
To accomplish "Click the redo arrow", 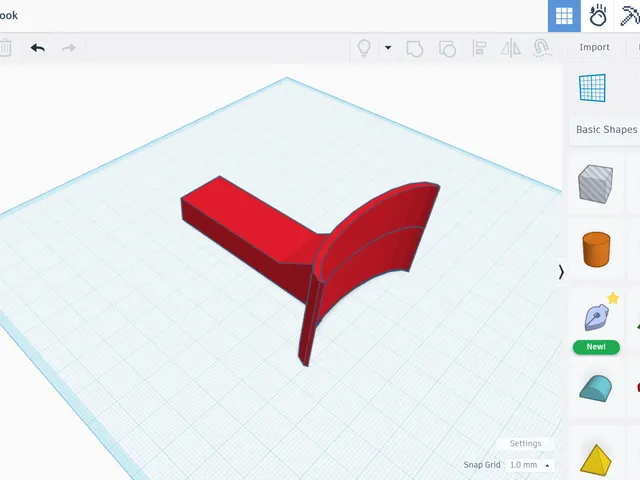I will point(69,48).
